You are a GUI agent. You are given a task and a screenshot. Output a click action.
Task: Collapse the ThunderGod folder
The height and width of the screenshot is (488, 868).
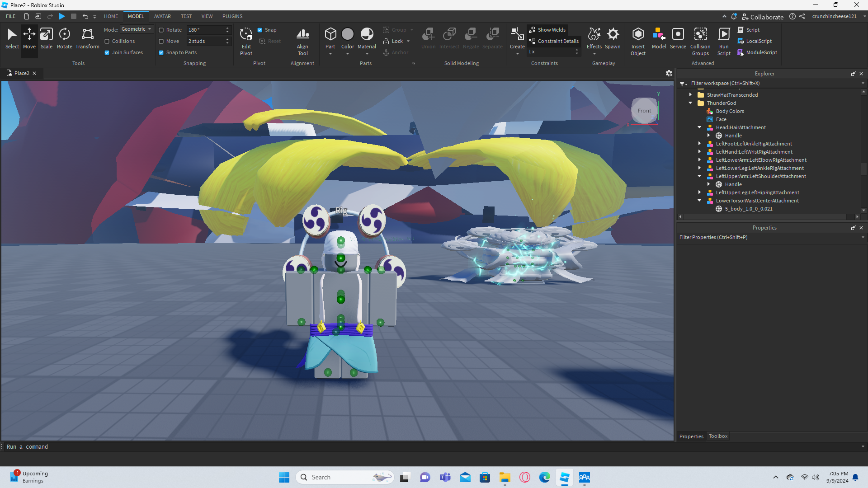click(x=690, y=103)
